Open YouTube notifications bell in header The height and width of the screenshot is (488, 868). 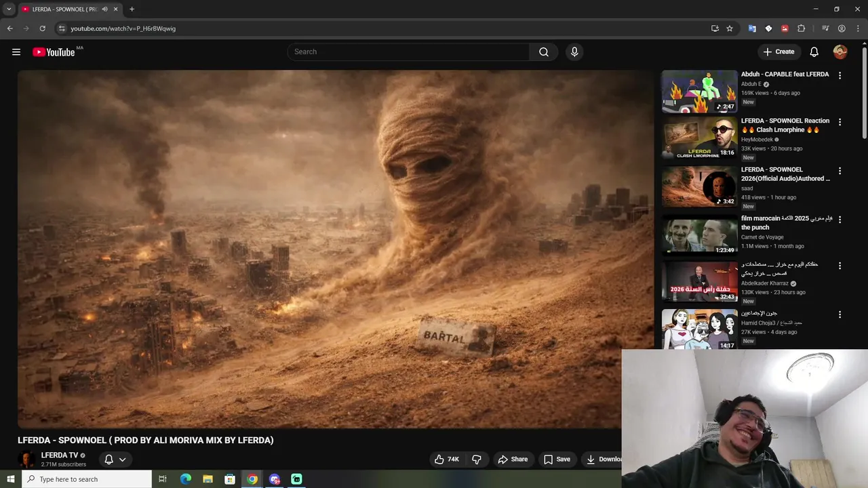pyautogui.click(x=814, y=52)
